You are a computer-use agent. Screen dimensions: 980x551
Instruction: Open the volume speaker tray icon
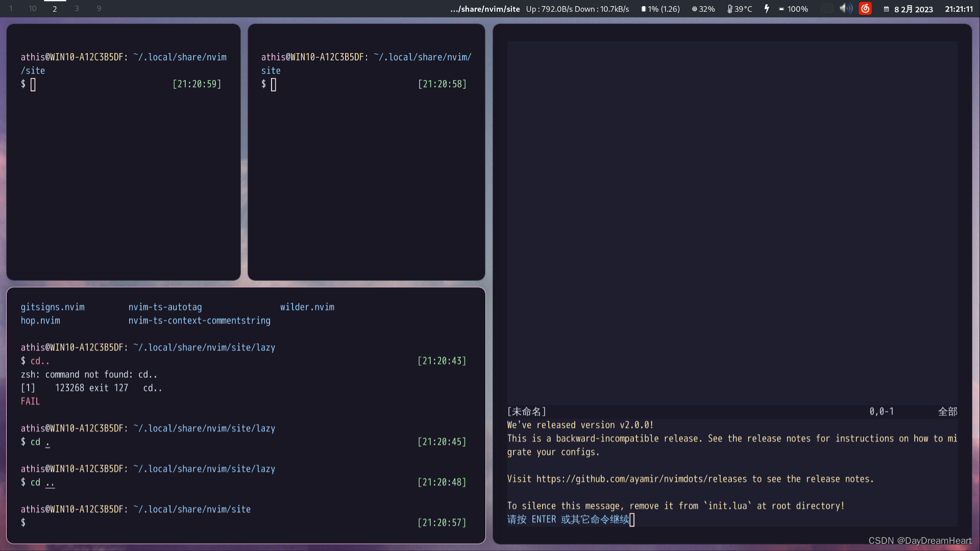coord(846,9)
